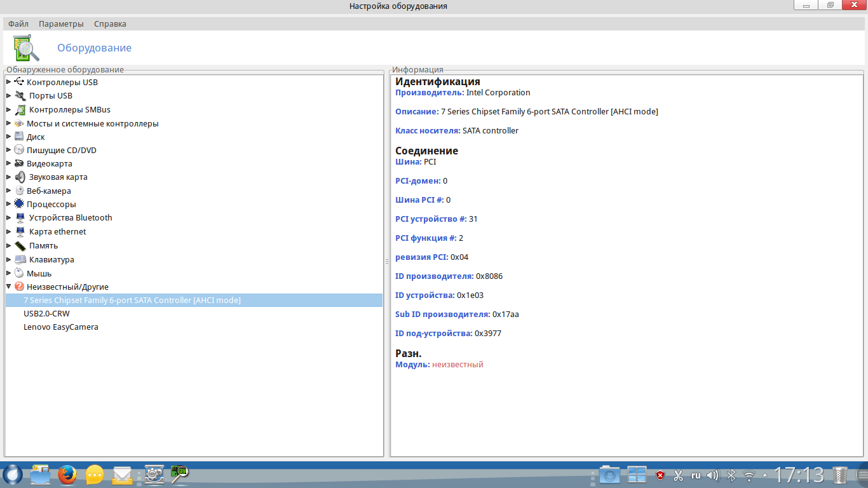Select the Клавиатура category
Image resolution: width=868 pixels, height=488 pixels.
(x=51, y=259)
